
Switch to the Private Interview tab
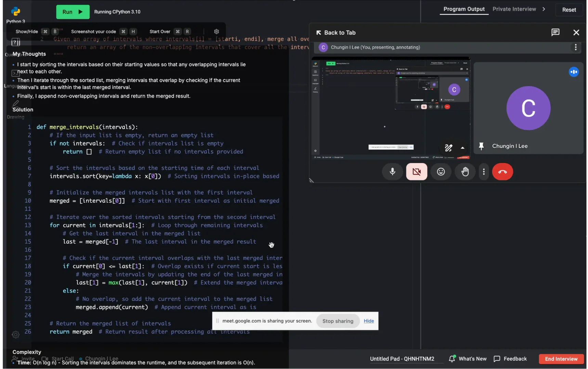(x=514, y=9)
